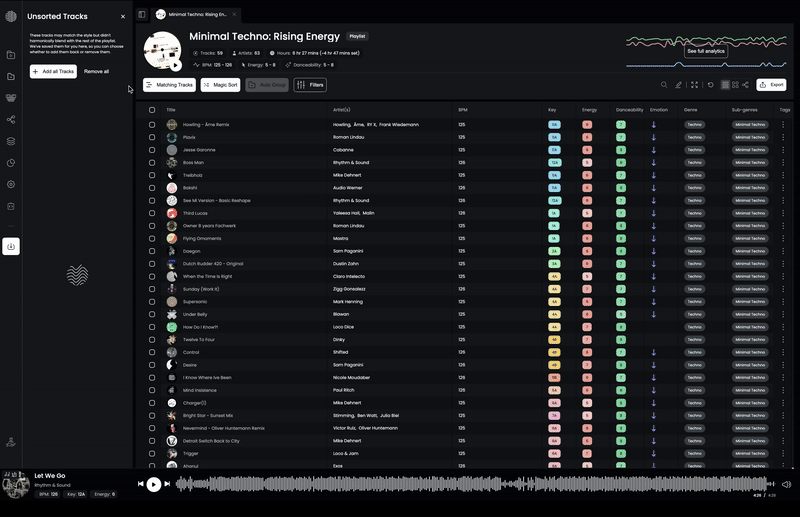Open the first folder icon in left sidebar
Viewport: 800px width, 517px height.
tap(11, 55)
